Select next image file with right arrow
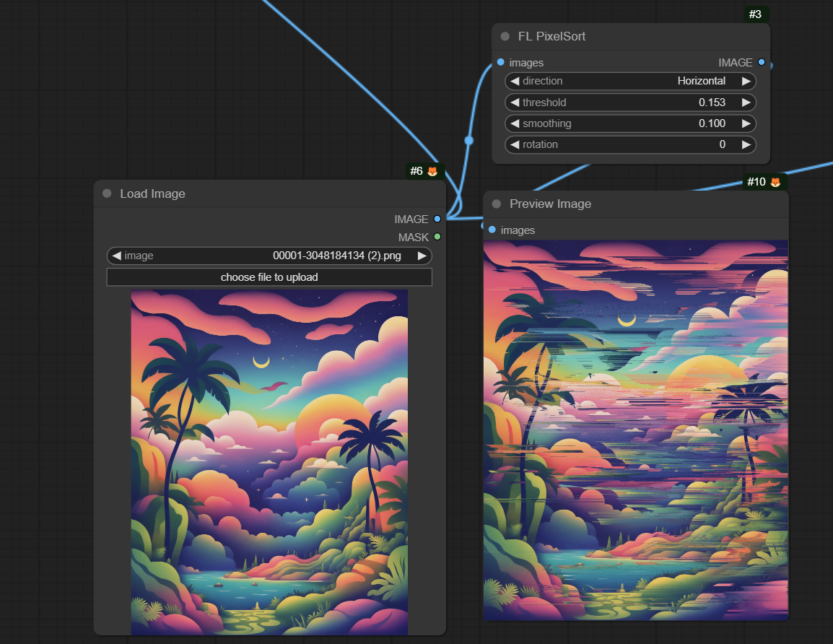 click(x=422, y=256)
